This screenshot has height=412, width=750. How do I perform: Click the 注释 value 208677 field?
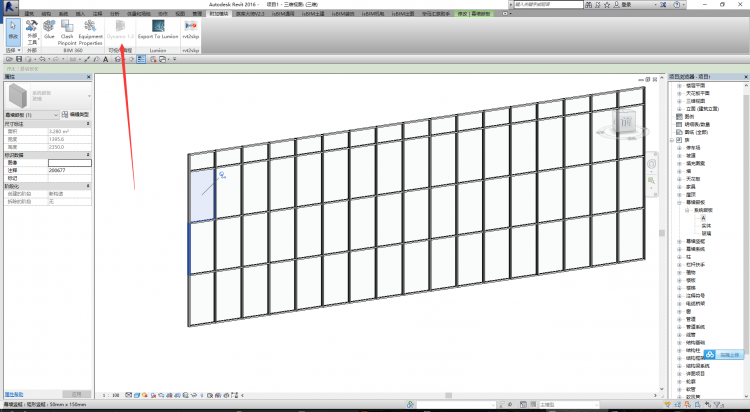(x=70, y=170)
